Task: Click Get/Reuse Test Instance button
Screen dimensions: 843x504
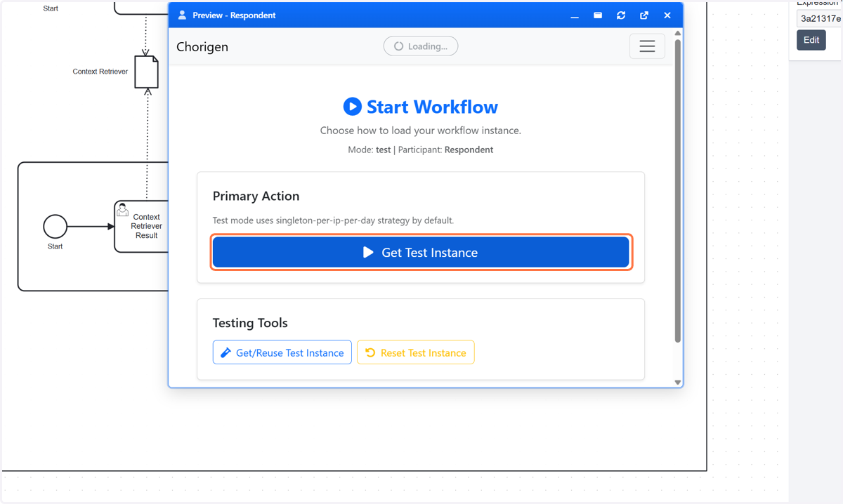Action: click(282, 352)
